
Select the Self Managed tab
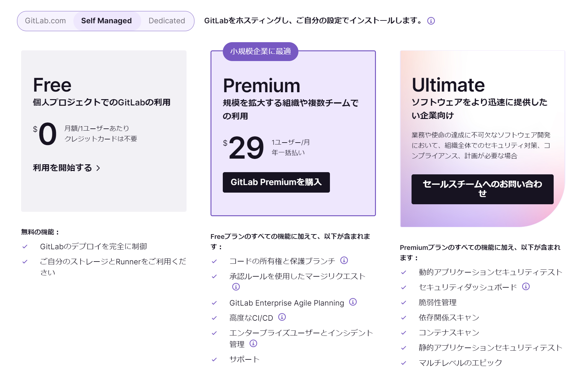pyautogui.click(x=107, y=21)
